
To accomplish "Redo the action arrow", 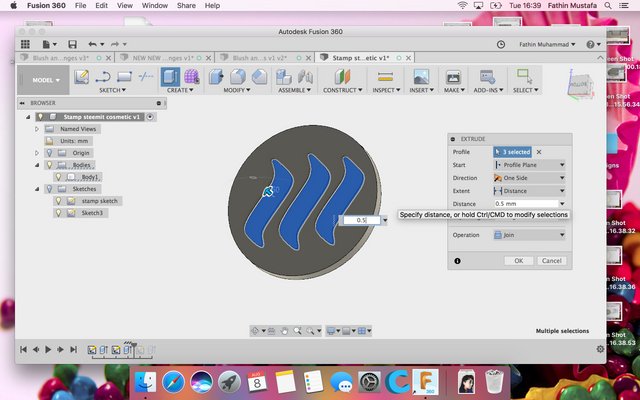I will pos(116,44).
